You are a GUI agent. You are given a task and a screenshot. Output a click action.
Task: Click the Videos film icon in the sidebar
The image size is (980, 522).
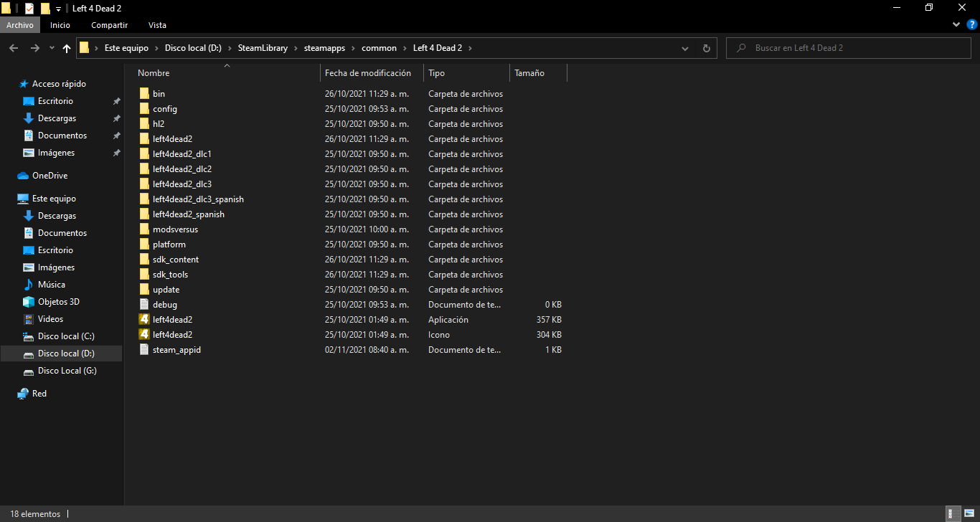point(29,319)
